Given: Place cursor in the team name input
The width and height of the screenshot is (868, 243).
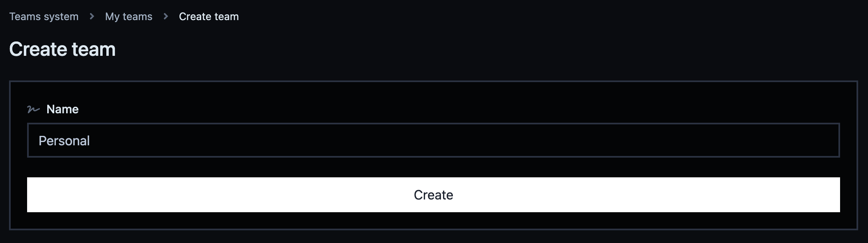Looking at the screenshot, I should pos(433,140).
